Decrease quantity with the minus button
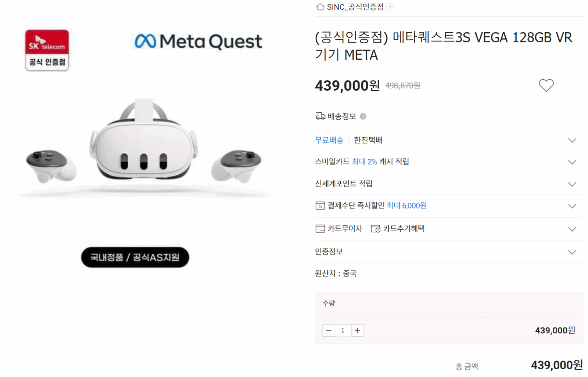588x377 pixels. pyautogui.click(x=329, y=330)
